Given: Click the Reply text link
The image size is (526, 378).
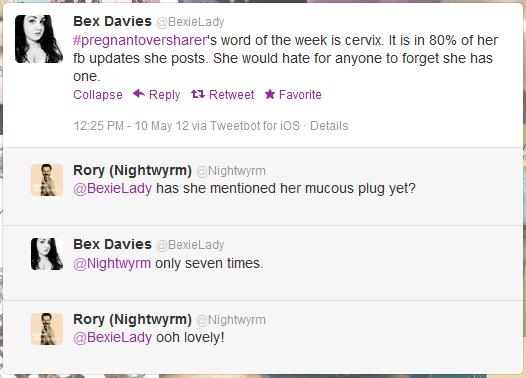Looking at the screenshot, I should point(164,95).
